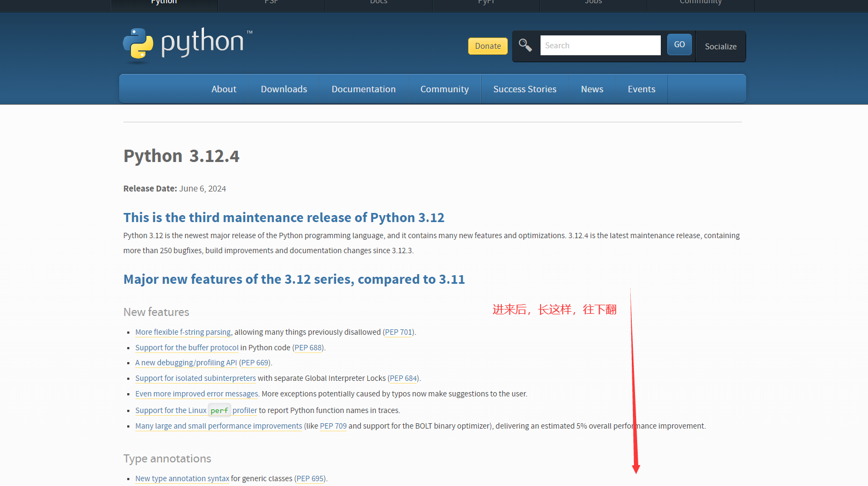Open the Events nav menu
The width and height of the screenshot is (868, 486).
point(641,89)
